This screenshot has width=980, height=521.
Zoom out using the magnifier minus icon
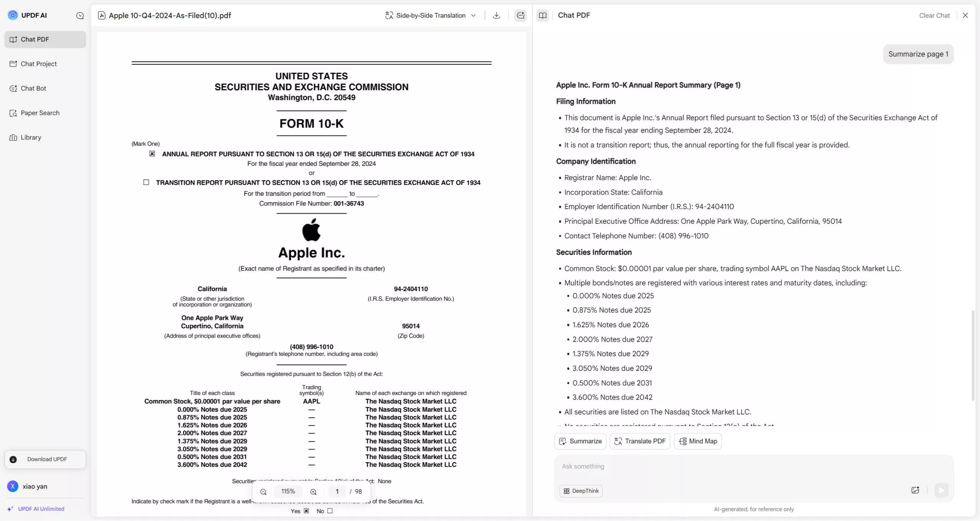(263, 492)
